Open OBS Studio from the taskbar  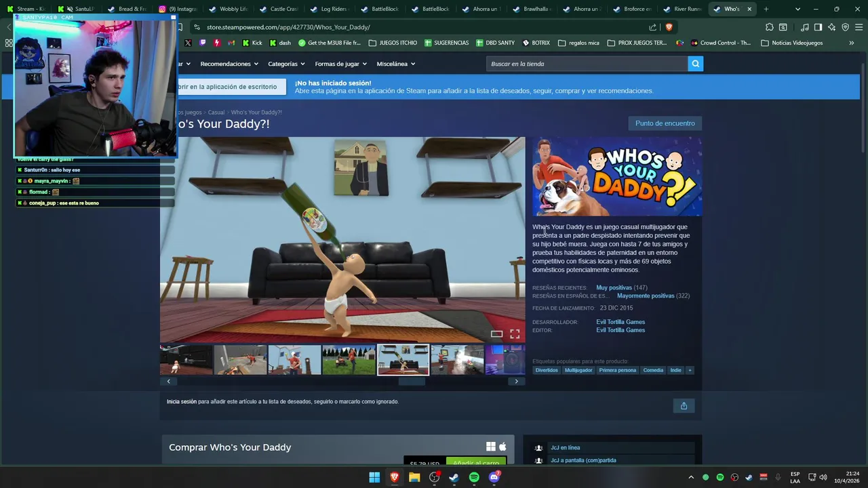435,477
